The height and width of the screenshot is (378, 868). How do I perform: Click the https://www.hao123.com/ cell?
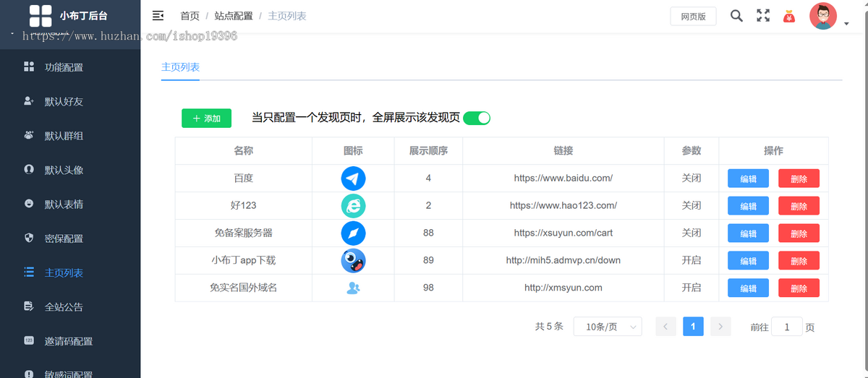click(x=563, y=205)
